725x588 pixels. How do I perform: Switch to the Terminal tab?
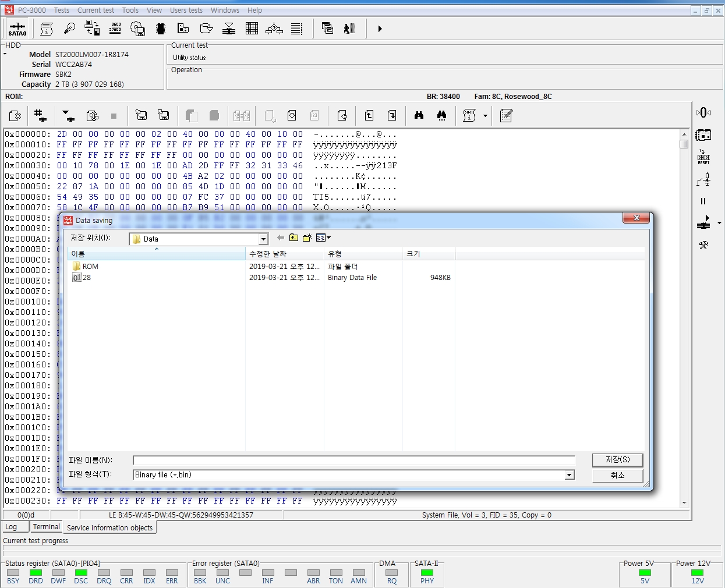[46, 527]
